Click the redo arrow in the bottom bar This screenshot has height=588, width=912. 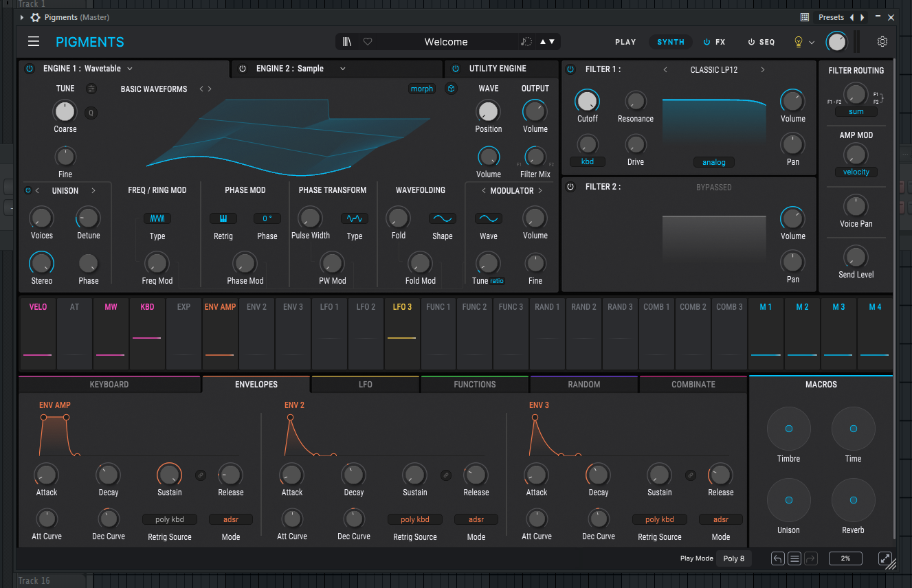pyautogui.click(x=811, y=558)
